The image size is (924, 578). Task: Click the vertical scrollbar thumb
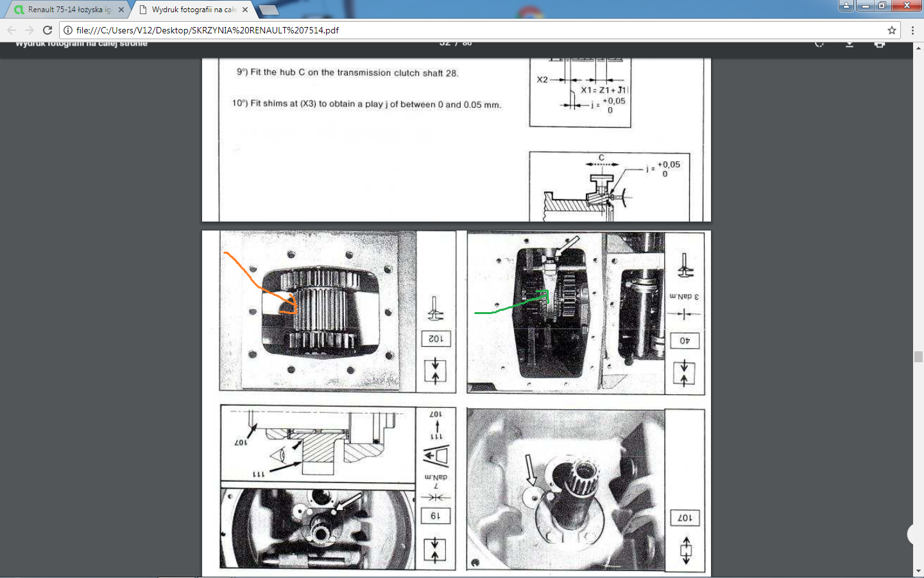click(918, 357)
